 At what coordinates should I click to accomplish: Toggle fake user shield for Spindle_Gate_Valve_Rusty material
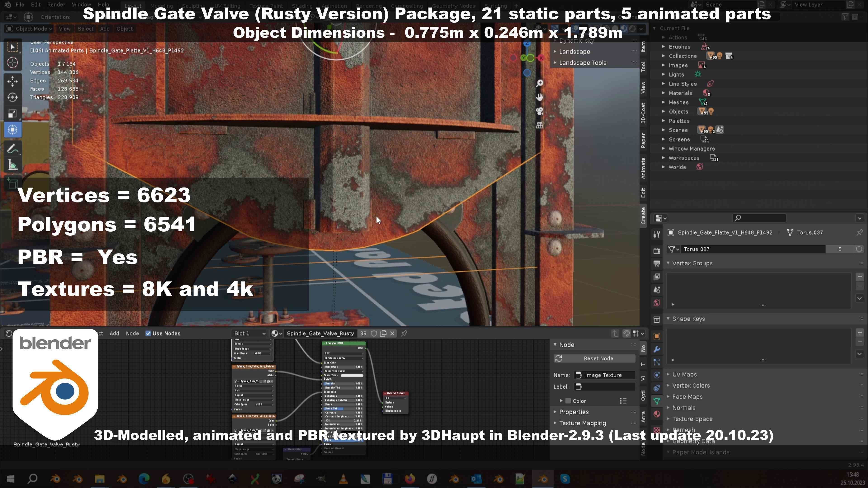[374, 333]
